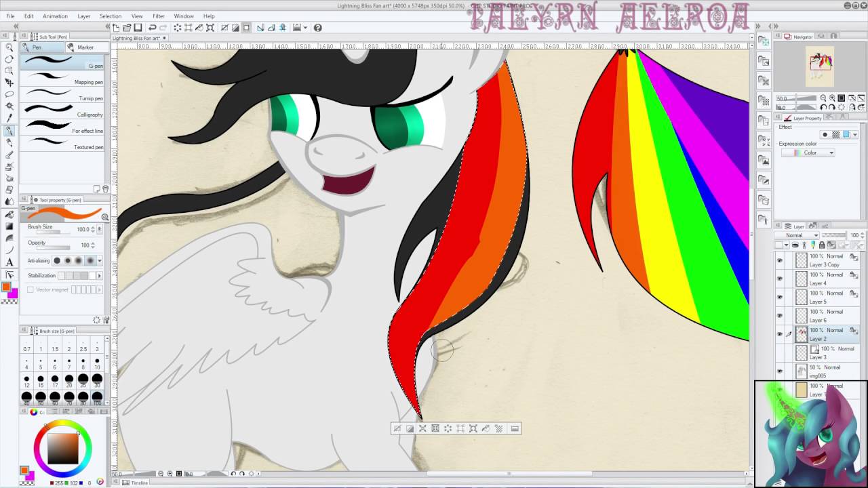This screenshot has height=488, width=868.
Task: Delete sub tool with trash icon
Action: click(105, 189)
